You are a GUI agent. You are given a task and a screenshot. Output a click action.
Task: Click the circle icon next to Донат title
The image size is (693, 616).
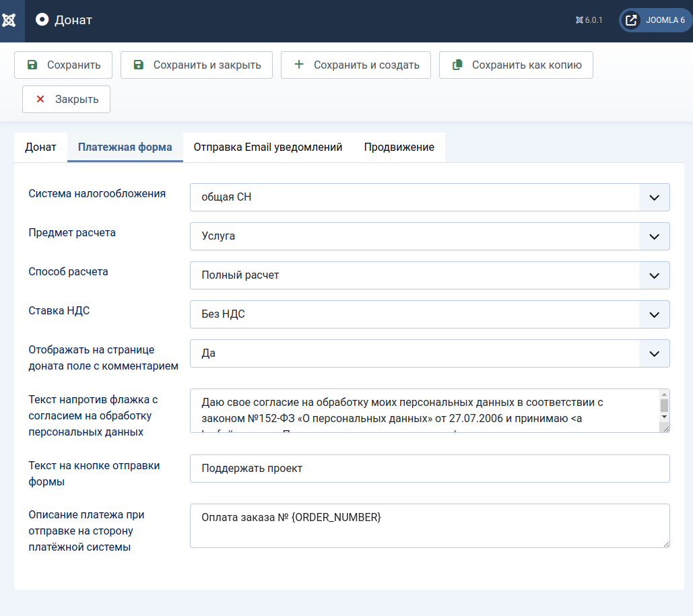[x=42, y=20]
